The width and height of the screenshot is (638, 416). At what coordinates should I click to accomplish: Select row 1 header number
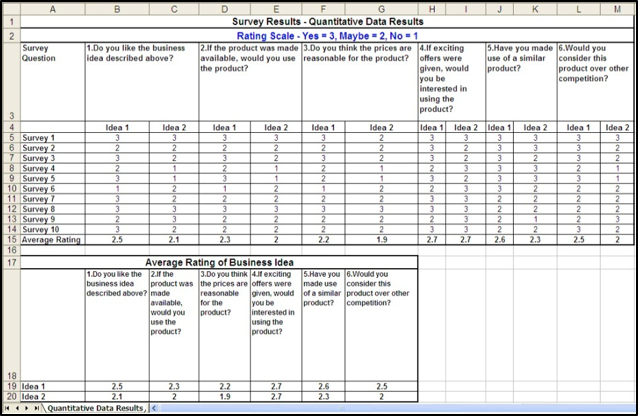click(x=11, y=22)
